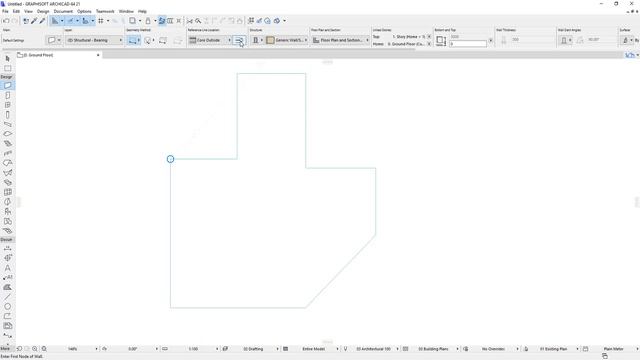640x360 pixels.
Task: Select the Zone tool in toolbox
Action: pyautogui.click(x=7, y=221)
